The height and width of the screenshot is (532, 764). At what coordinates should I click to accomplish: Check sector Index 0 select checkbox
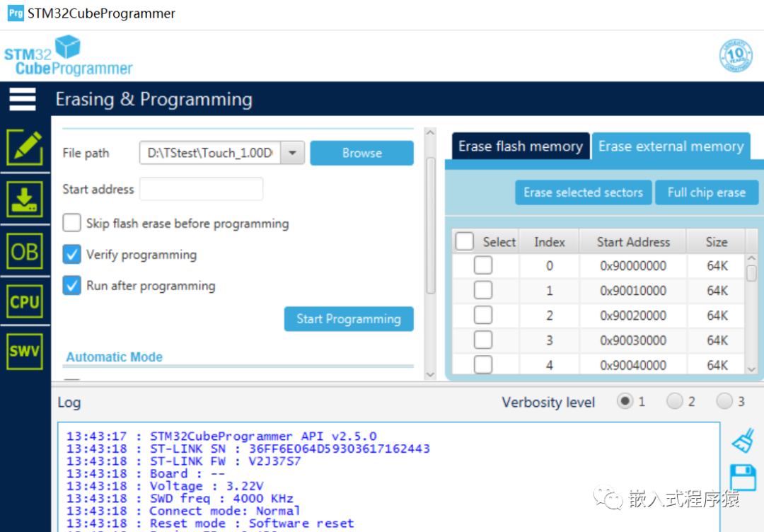483,265
